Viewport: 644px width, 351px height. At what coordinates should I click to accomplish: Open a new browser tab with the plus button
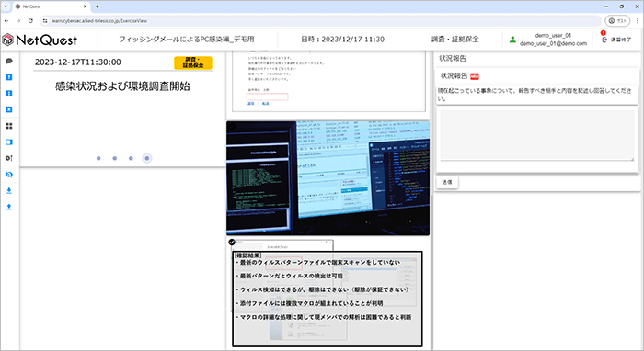97,6
